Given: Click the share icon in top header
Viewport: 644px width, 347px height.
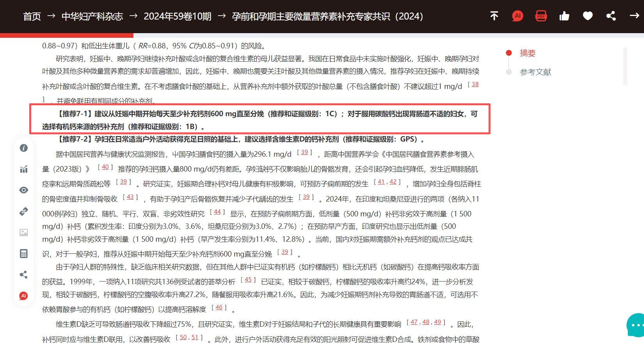Looking at the screenshot, I should coord(611,16).
